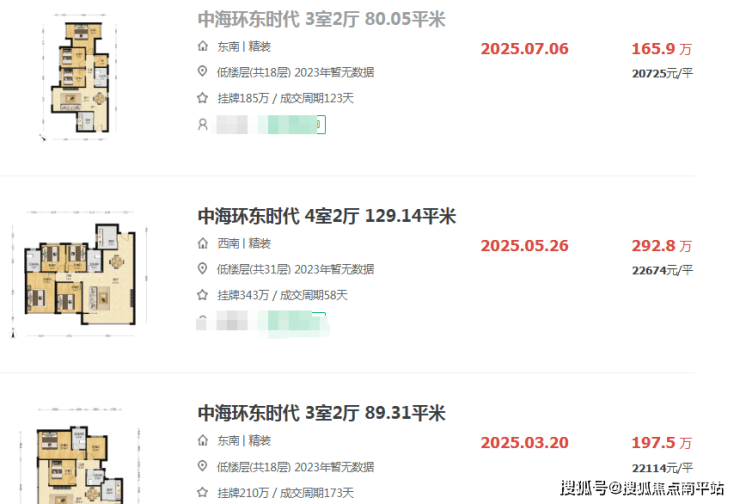Image resolution: width=740 pixels, height=504 pixels.
Task: Click the location pin icon beside 低楼层(共18层) in first listing
Action: tap(202, 72)
